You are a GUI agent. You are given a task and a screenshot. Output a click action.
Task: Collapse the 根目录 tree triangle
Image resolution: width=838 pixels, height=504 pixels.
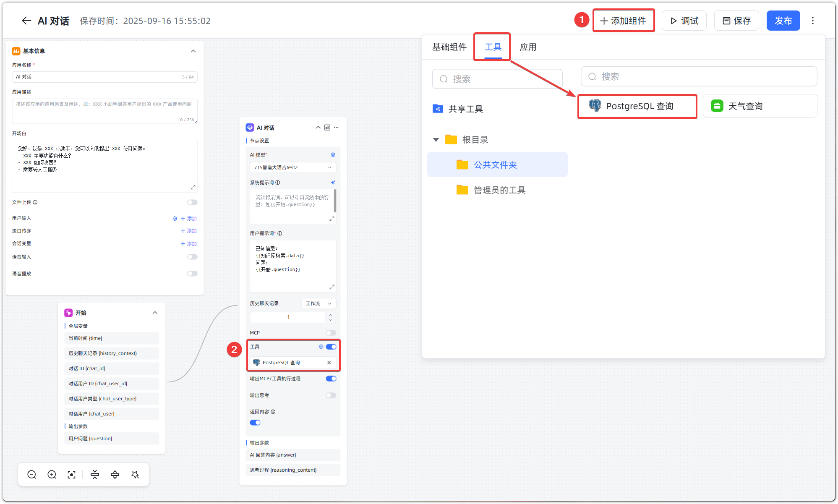pyautogui.click(x=436, y=140)
